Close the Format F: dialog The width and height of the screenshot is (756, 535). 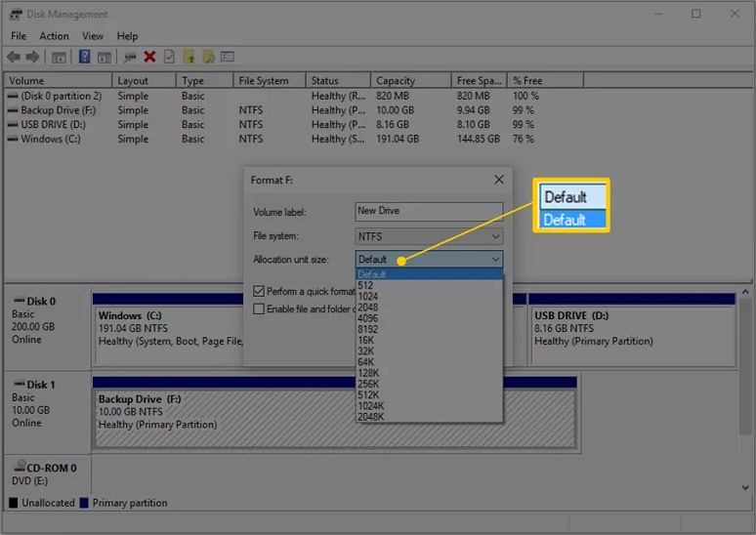click(499, 180)
